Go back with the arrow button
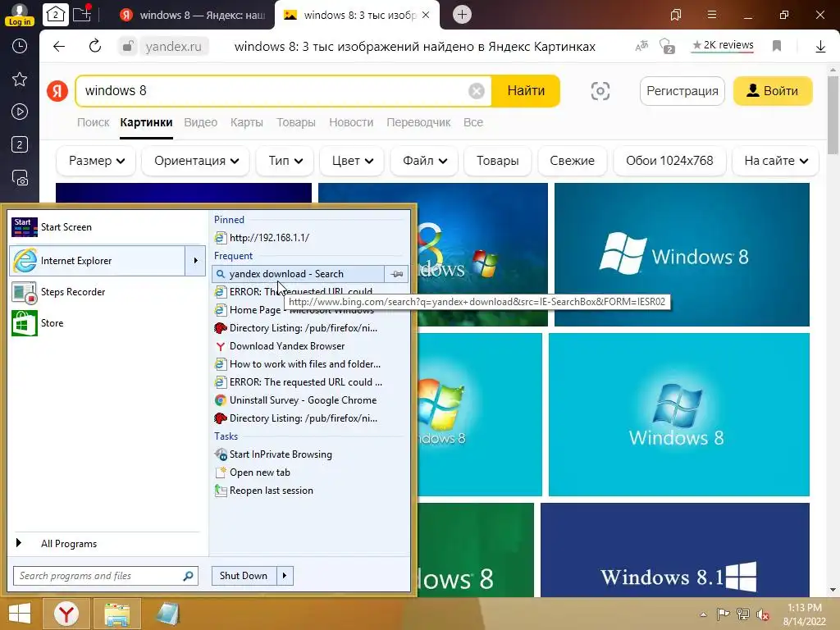This screenshot has width=840, height=630. (x=59, y=47)
